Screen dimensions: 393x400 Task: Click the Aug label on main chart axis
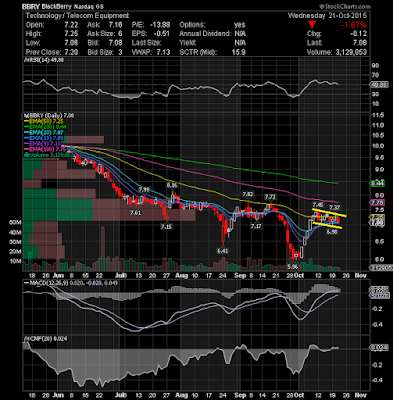[181, 276]
